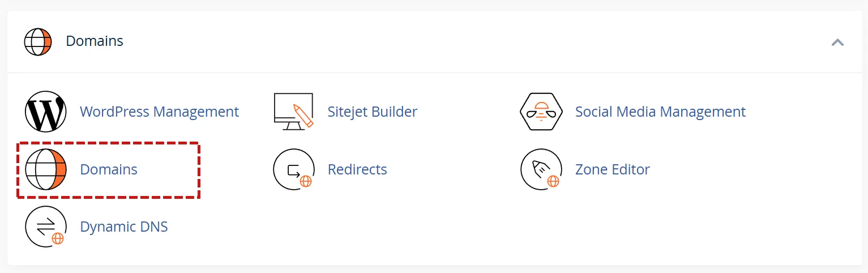Click the orange globe badge on the Zone Editor icon
This screenshot has height=273, width=868.
click(553, 181)
